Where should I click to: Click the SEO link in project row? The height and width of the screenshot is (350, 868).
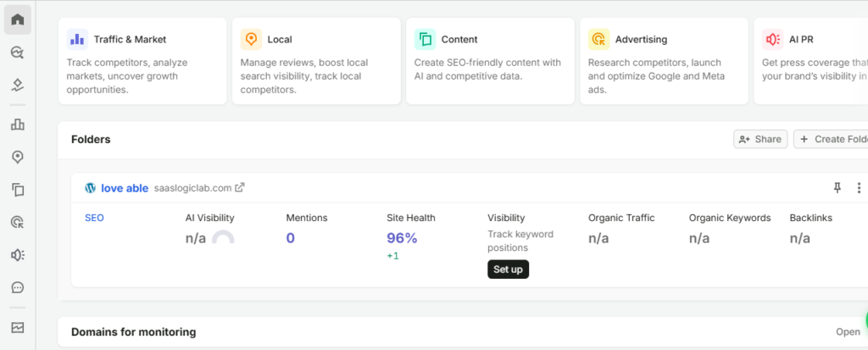tap(94, 218)
